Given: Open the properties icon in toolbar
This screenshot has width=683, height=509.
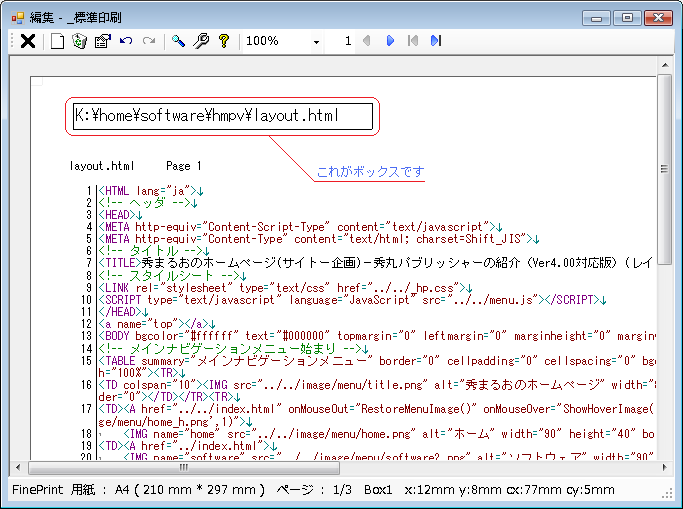Looking at the screenshot, I should pyautogui.click(x=102, y=41).
